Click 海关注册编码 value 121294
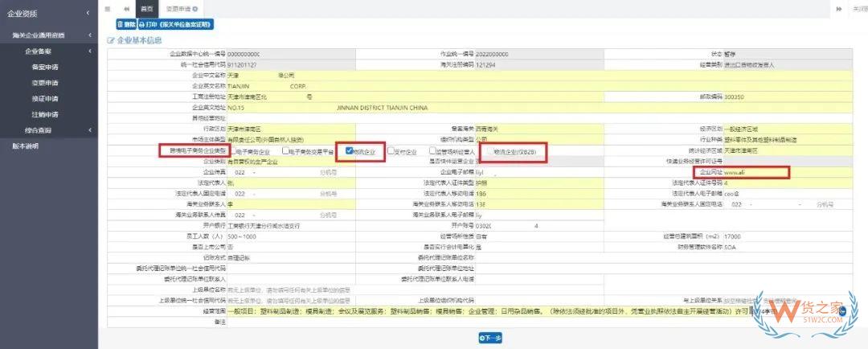The height and width of the screenshot is (349, 868). 485,65
